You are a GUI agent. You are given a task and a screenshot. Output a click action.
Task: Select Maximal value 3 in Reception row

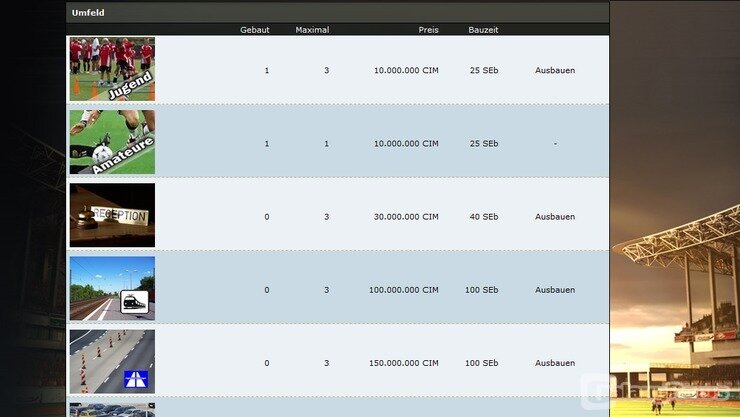coord(327,217)
